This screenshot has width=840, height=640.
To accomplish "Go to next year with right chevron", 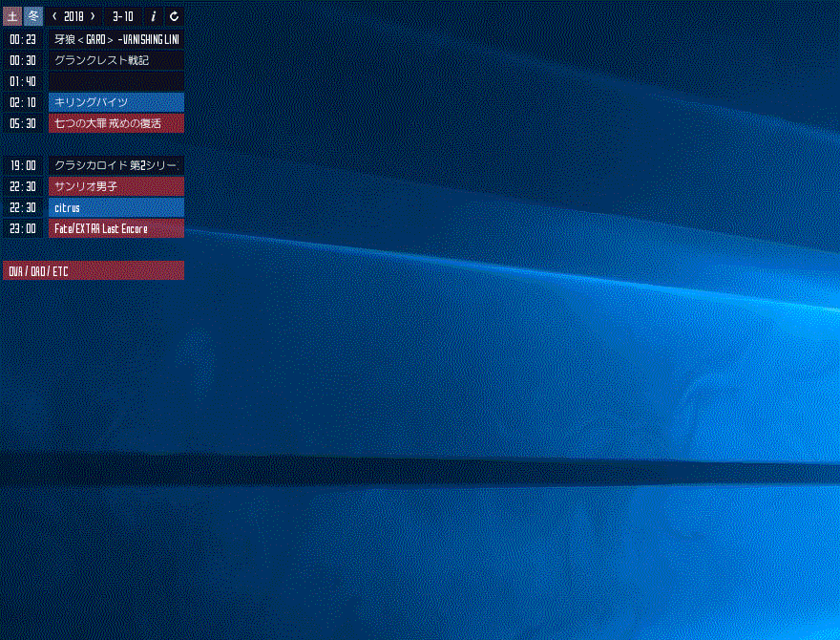I will coord(93,16).
